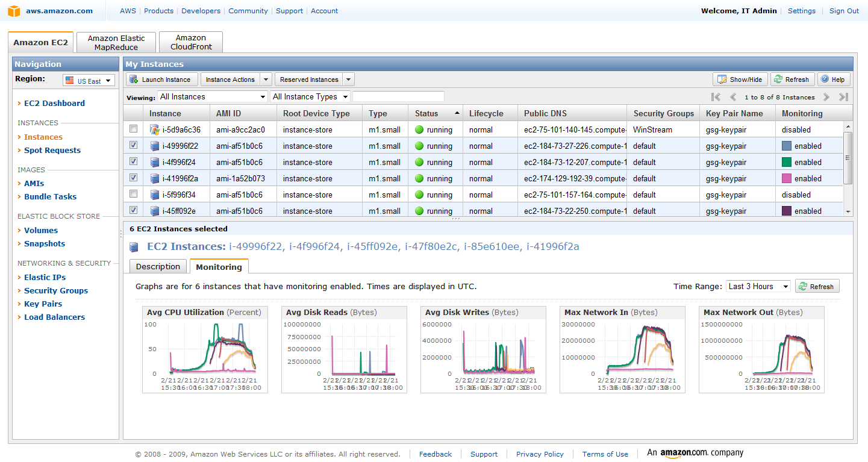Click server icon for instance i-41996f2a
Image resolution: width=868 pixels, height=462 pixels.
point(155,178)
